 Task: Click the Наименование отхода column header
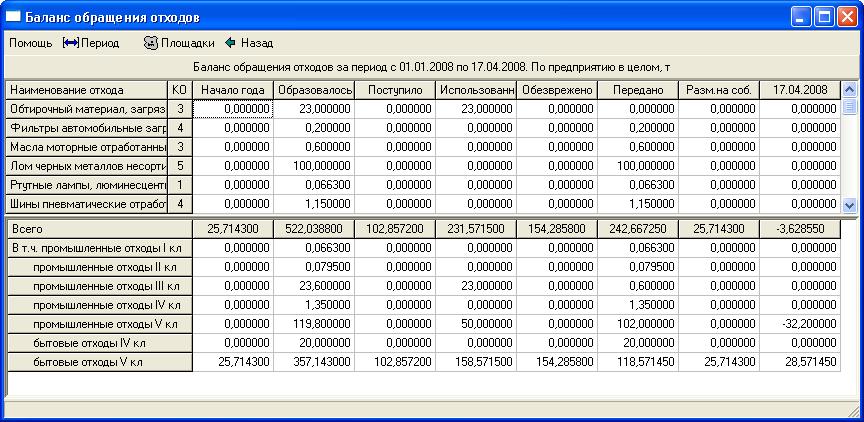[85, 90]
